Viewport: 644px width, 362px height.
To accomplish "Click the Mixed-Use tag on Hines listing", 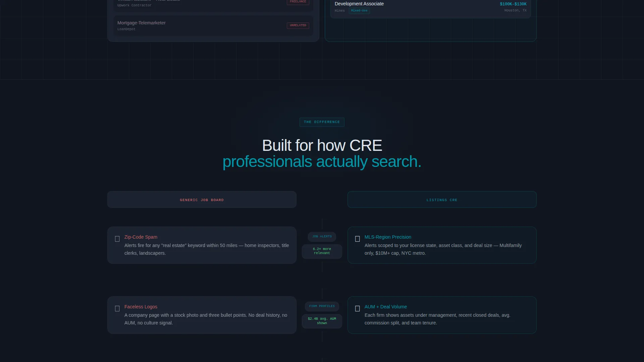I will 359,11.
